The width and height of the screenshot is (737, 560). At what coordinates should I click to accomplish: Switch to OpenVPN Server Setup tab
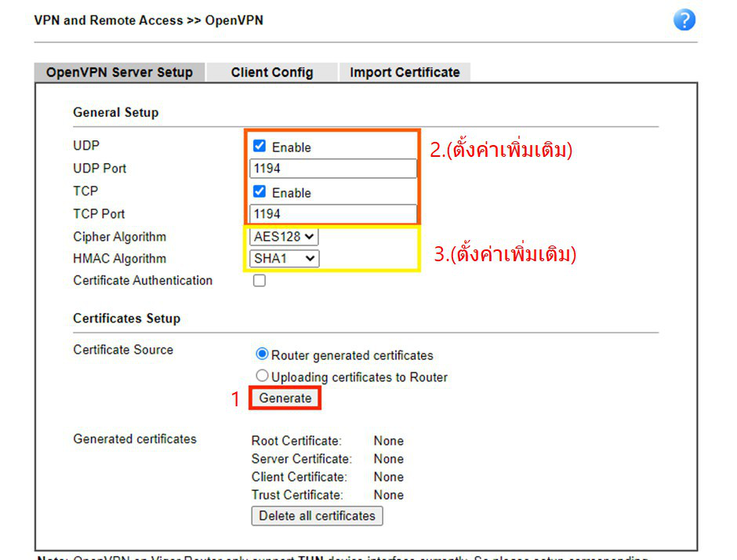pyautogui.click(x=119, y=72)
